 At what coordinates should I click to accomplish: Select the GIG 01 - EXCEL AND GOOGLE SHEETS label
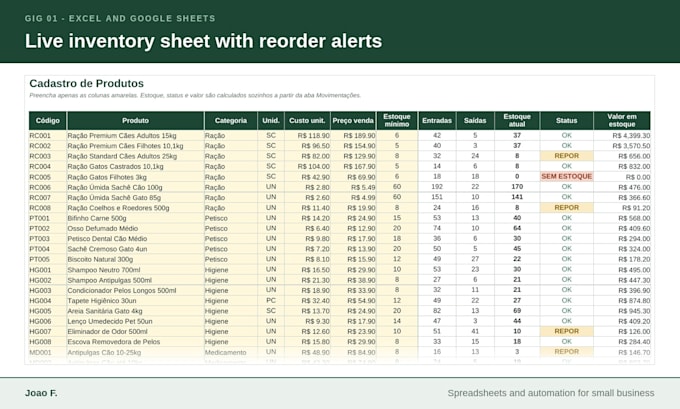[120, 19]
